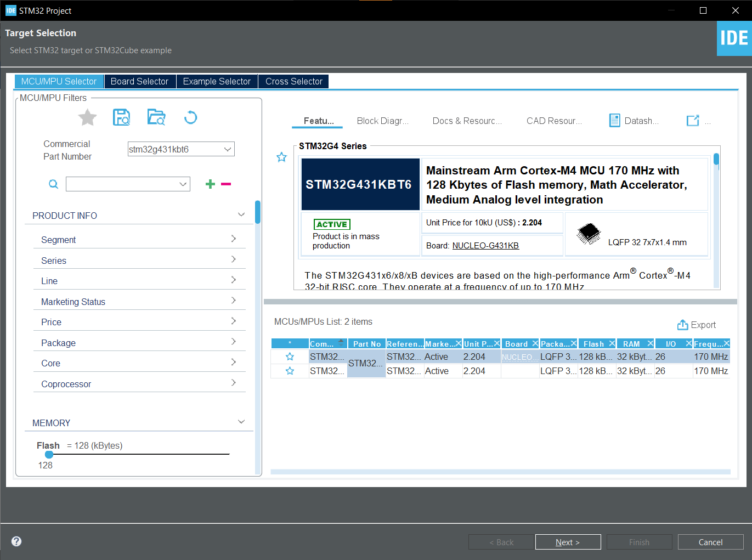Image resolution: width=752 pixels, height=560 pixels.
Task: Sort by the Commercial Part No column header
Action: click(x=327, y=344)
